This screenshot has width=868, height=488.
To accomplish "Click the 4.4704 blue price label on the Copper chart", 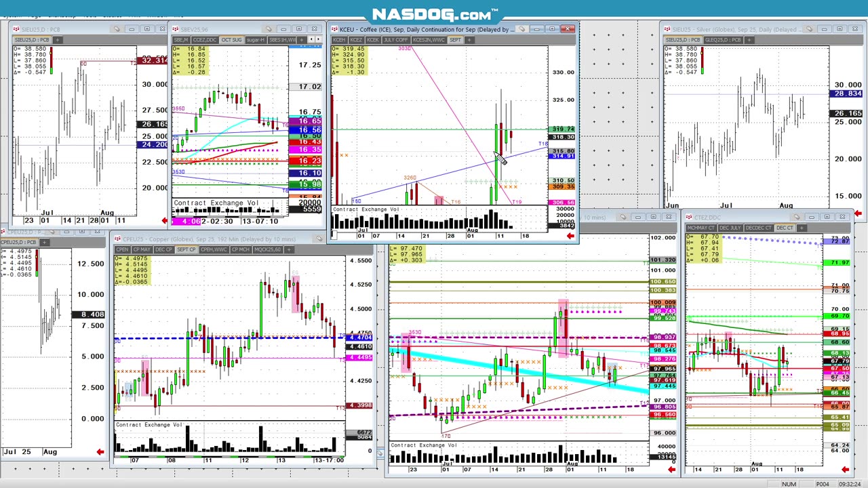I will [359, 338].
